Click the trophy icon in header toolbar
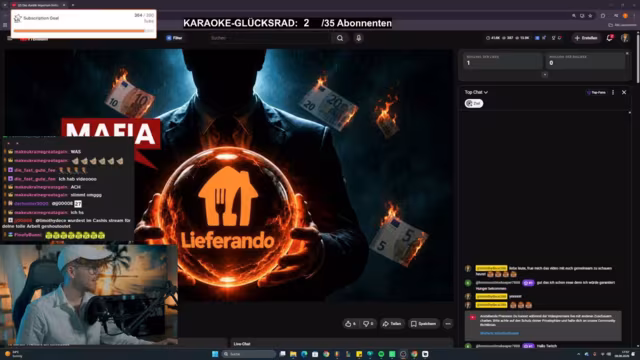 pos(554,38)
